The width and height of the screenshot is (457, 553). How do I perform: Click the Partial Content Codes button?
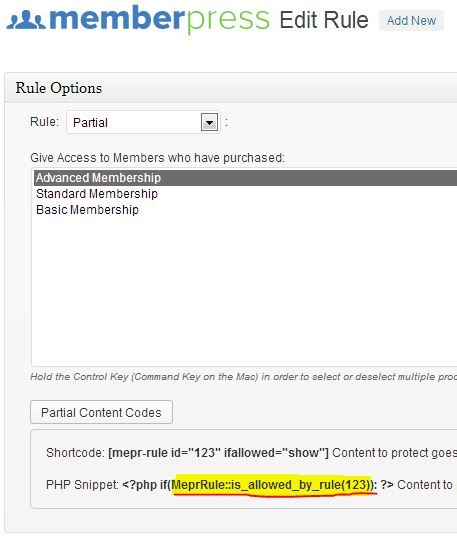pyautogui.click(x=101, y=412)
